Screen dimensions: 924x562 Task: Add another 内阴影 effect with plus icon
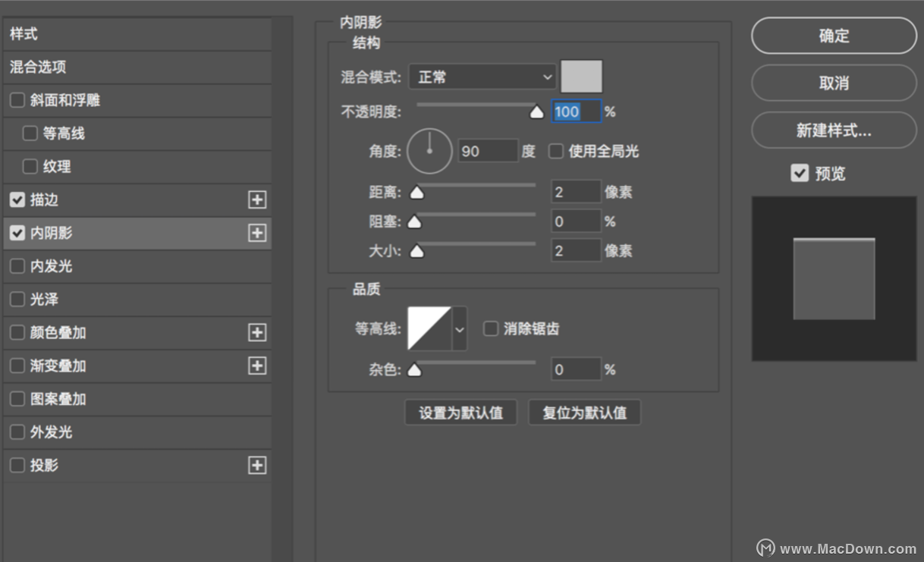point(257,233)
